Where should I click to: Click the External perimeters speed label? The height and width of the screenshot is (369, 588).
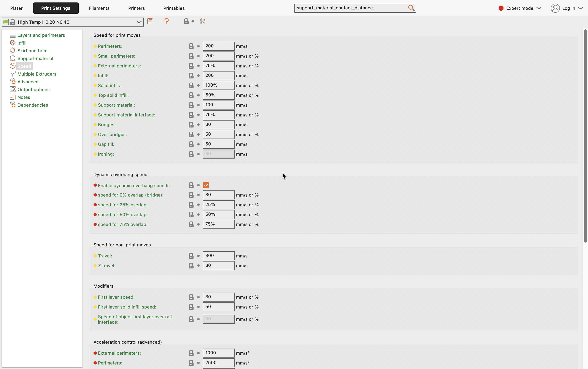click(x=119, y=66)
